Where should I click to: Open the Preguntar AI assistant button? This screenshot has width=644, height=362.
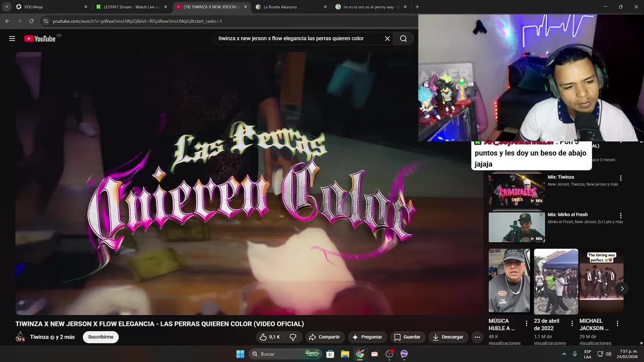pyautogui.click(x=367, y=337)
